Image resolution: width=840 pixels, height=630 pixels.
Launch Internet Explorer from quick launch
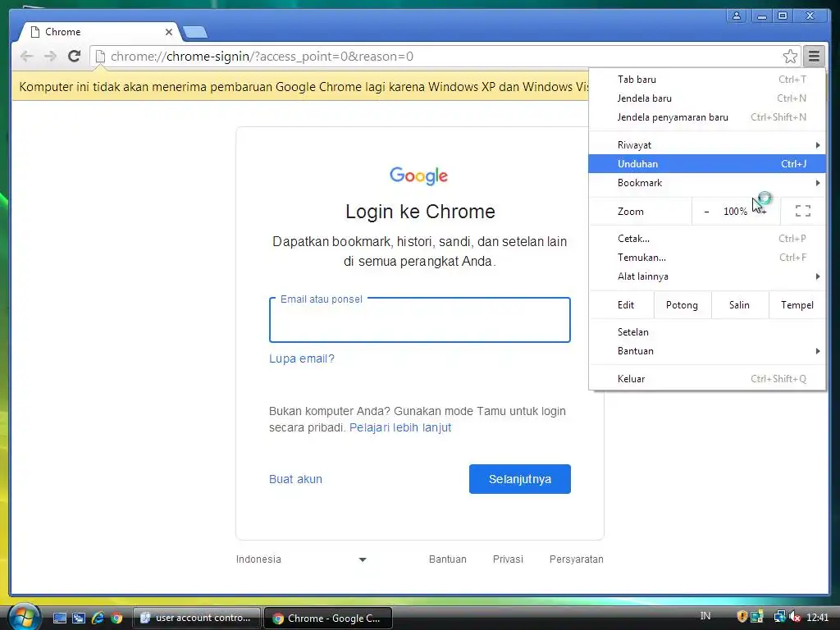tap(98, 618)
